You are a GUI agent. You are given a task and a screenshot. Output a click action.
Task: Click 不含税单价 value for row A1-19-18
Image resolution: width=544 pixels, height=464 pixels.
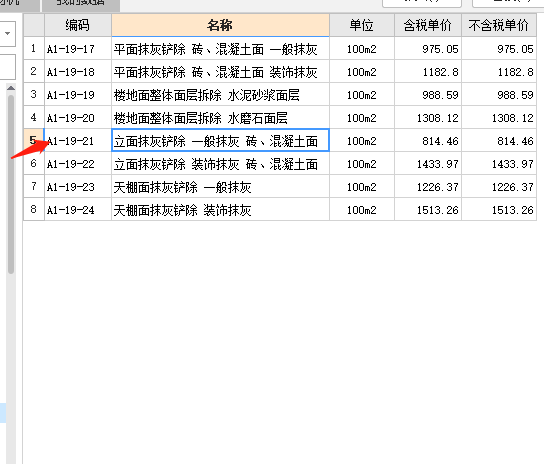[499, 71]
